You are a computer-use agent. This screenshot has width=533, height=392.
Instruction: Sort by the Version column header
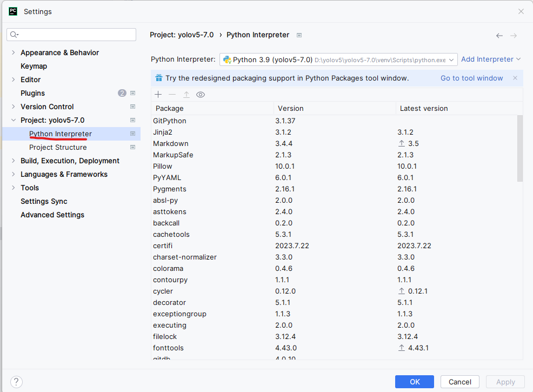pyautogui.click(x=335, y=109)
